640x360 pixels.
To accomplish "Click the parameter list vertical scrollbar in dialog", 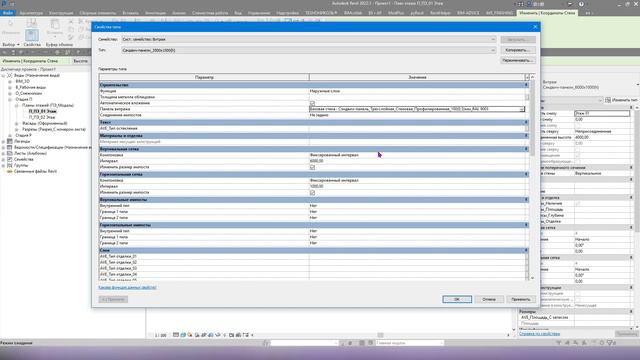I will point(532,118).
